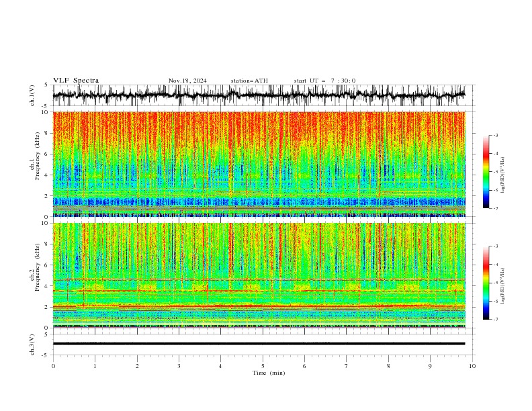Click time-axis tick label '0'
The width and height of the screenshot is (532, 411).
point(53,366)
